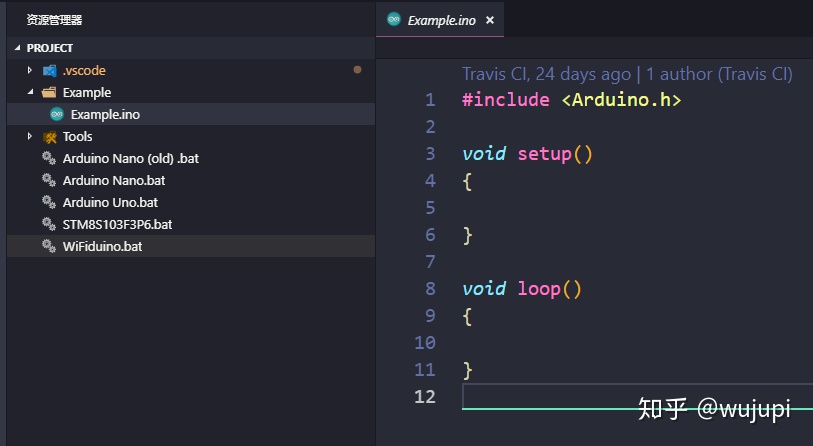Click the Tools folder wrench icon
Image resolution: width=813 pixels, height=446 pixels.
50,137
